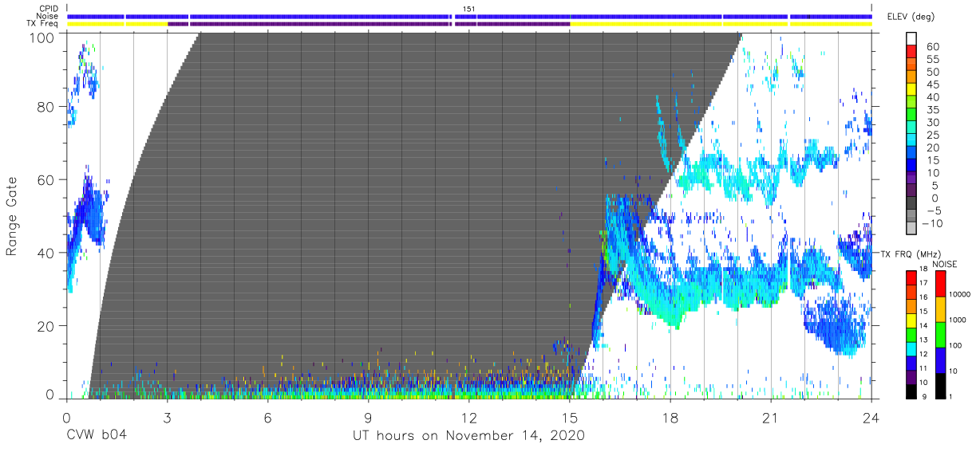Click the NOISE legend title
The image size is (980, 452).
[944, 264]
